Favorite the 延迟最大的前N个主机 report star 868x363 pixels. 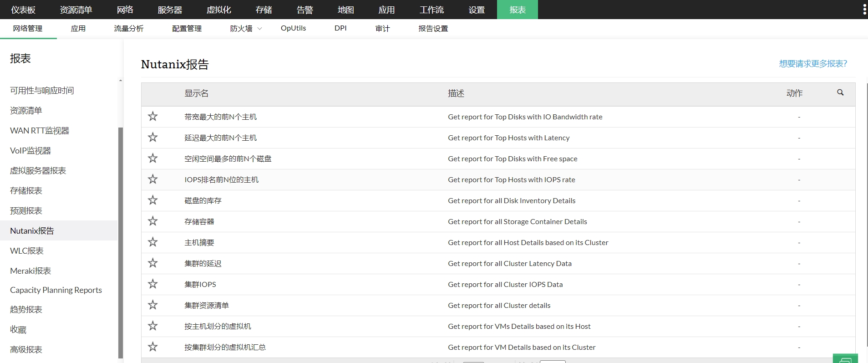[x=153, y=138]
